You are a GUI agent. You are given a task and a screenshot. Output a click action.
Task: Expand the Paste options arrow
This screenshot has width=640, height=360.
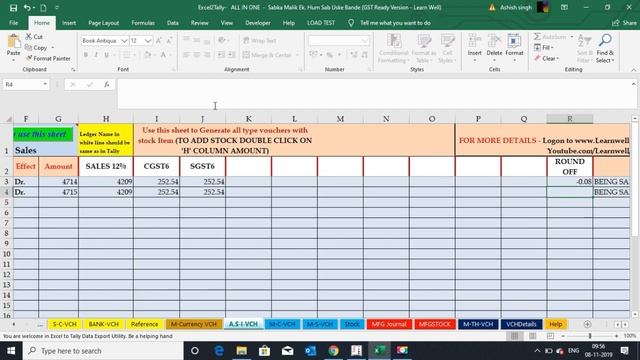coord(13,60)
